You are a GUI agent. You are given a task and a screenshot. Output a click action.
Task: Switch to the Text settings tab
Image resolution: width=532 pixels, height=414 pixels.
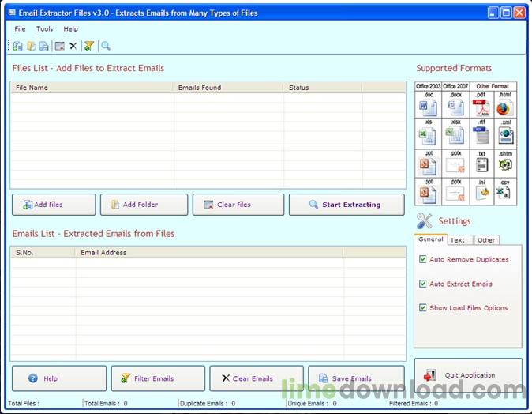(457, 240)
